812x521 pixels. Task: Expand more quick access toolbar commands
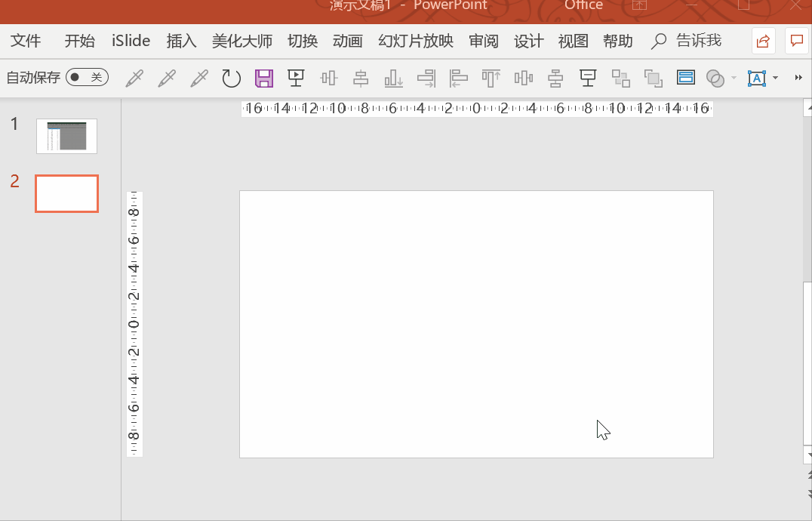(798, 78)
